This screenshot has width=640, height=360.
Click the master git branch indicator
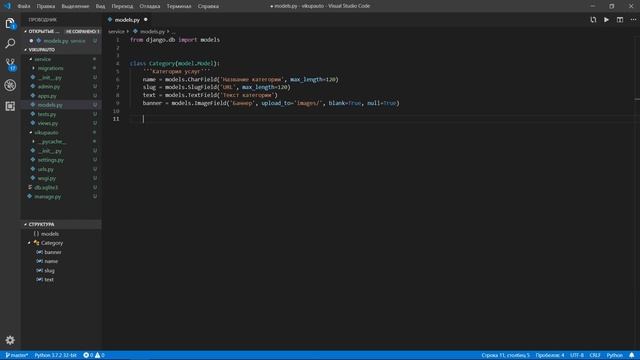(17, 355)
